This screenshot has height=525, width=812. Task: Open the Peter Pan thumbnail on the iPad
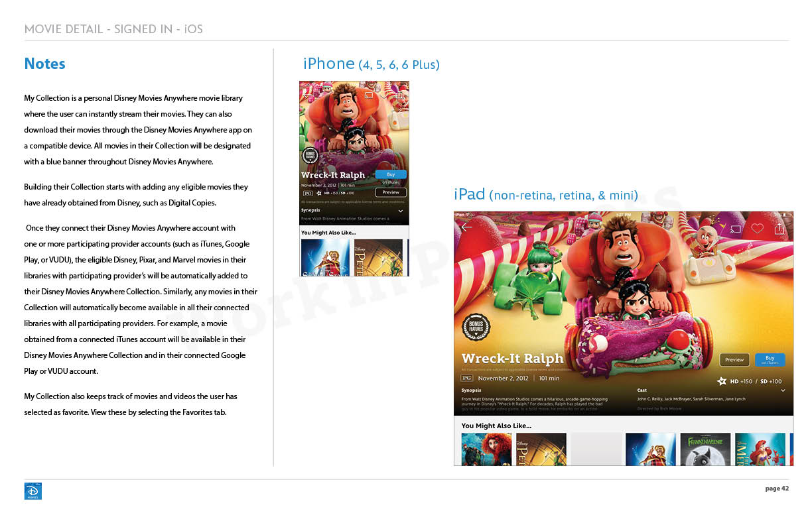pos(541,449)
